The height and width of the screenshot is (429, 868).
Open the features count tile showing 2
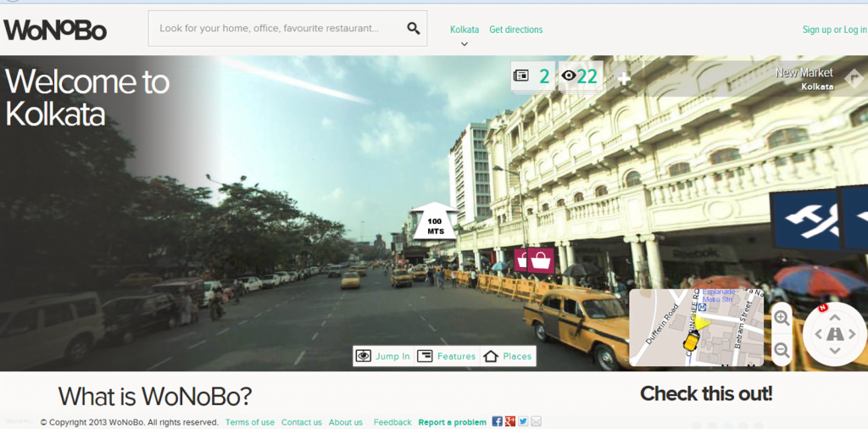point(532,75)
